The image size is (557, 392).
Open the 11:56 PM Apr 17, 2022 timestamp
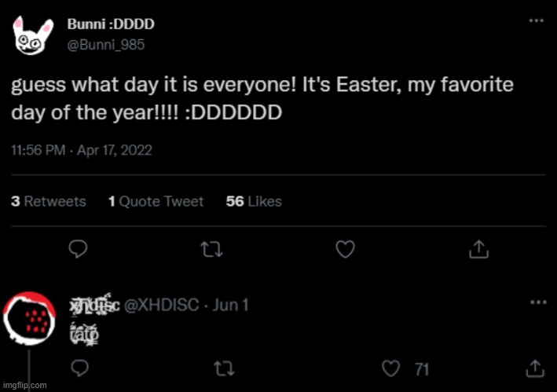[82, 149]
